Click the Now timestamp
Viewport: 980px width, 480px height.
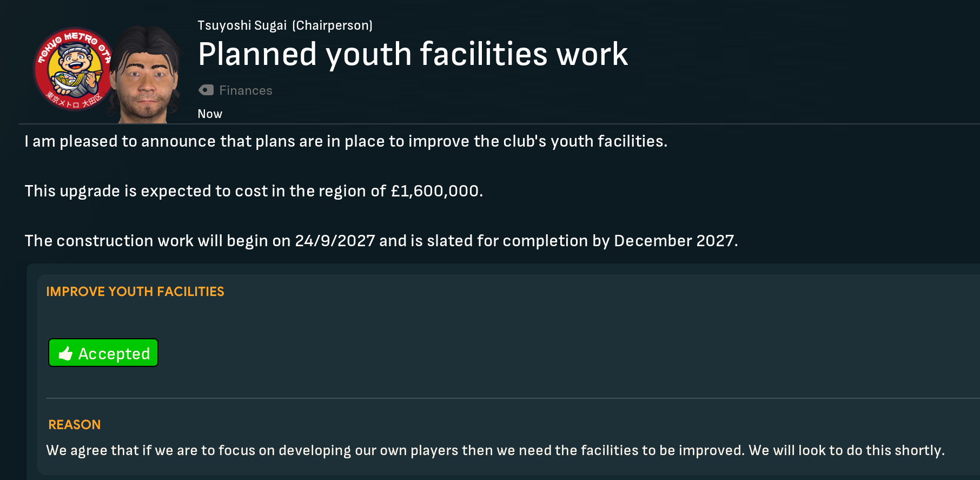(210, 114)
